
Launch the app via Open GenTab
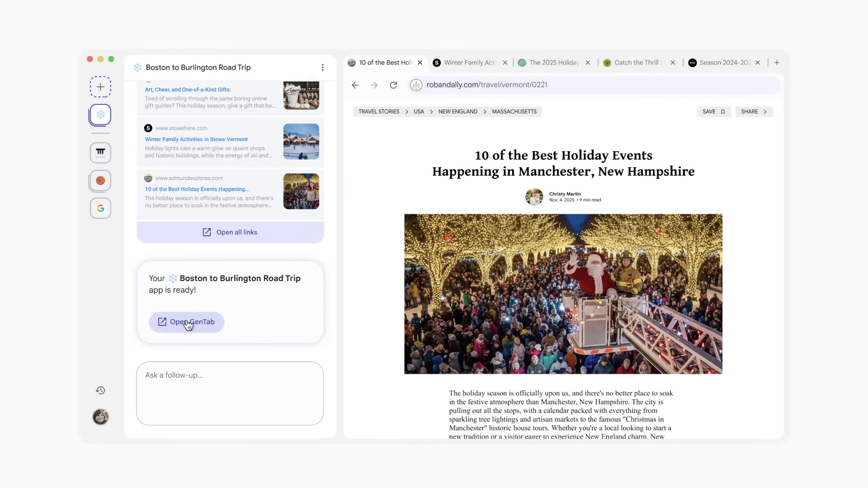186,322
